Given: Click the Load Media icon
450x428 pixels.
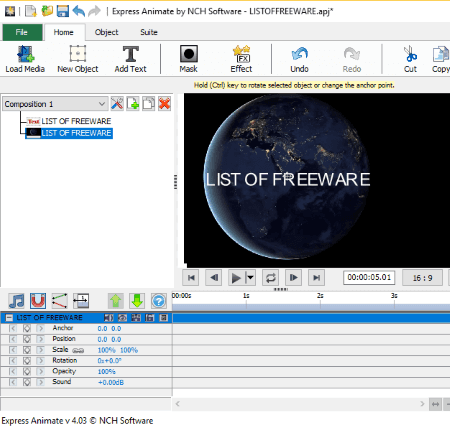Looking at the screenshot, I should coord(25,59).
